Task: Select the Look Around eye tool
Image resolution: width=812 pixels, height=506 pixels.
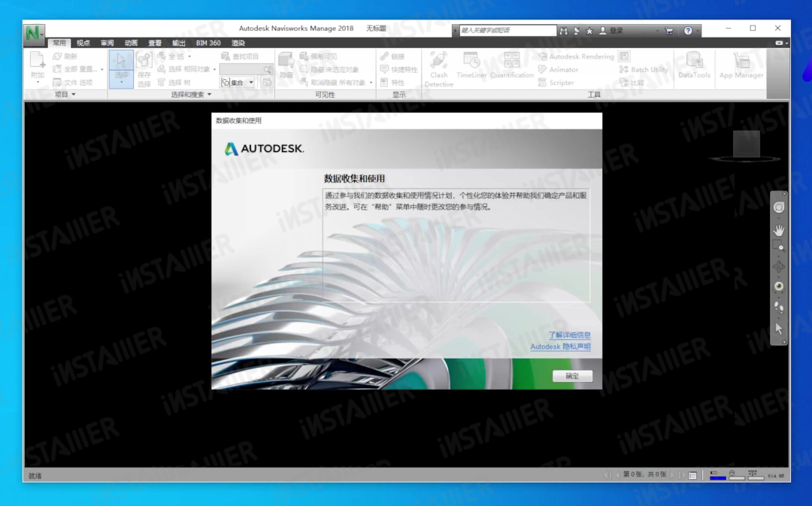Action: click(778, 286)
